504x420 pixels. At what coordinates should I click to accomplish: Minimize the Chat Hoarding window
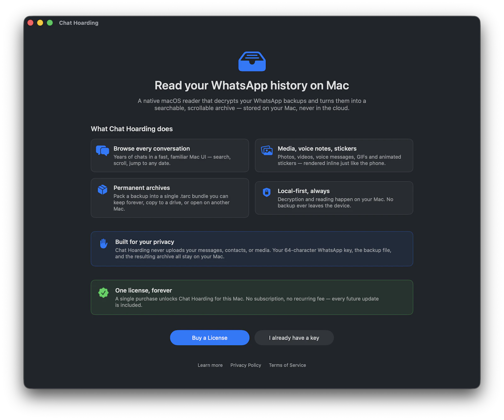[40, 23]
